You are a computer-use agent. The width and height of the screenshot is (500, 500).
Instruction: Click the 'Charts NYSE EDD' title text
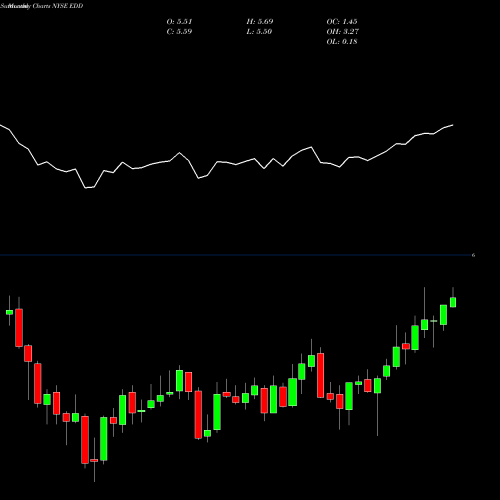point(57,6)
